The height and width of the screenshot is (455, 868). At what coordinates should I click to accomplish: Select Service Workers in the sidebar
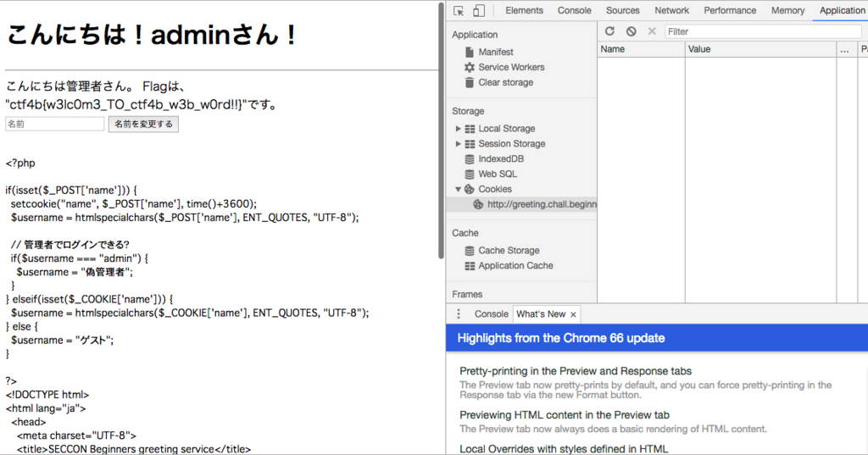pyautogui.click(x=511, y=67)
